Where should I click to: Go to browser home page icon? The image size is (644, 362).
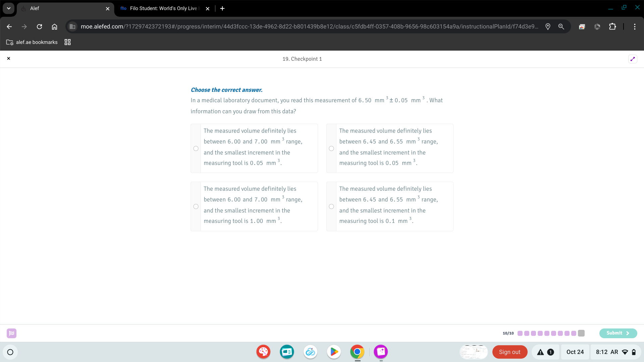click(54, 26)
